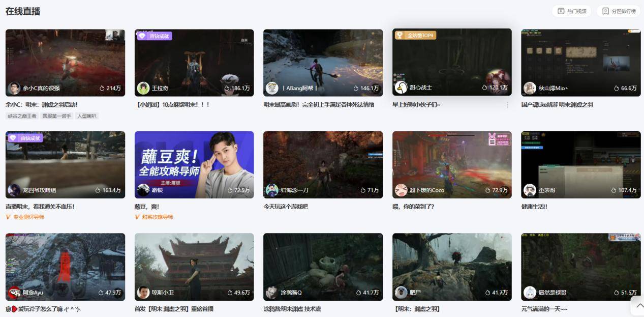644x317 pixels.
Task: Open title 涂鸦酱明末渊虚 技术流
Action: tap(292, 309)
